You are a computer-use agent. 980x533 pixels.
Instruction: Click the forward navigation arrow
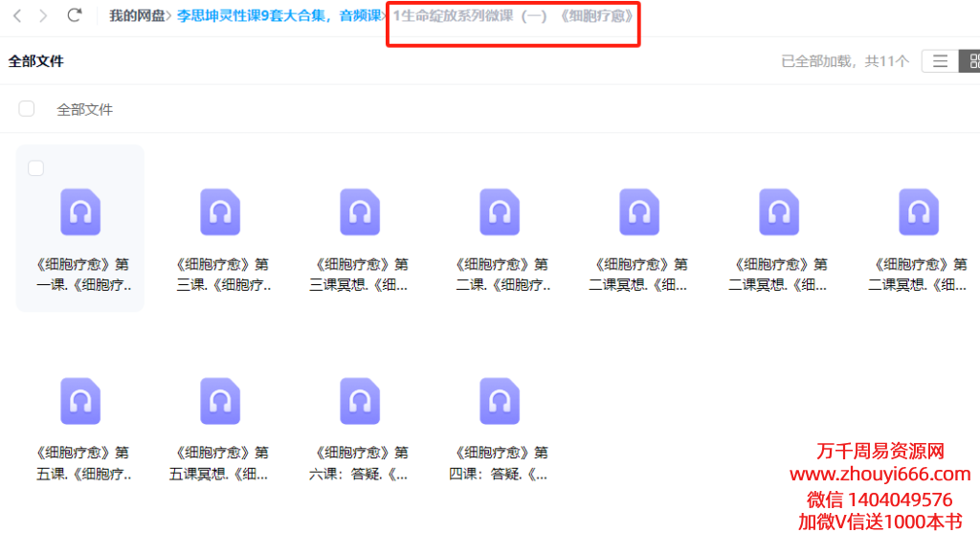pos(43,16)
